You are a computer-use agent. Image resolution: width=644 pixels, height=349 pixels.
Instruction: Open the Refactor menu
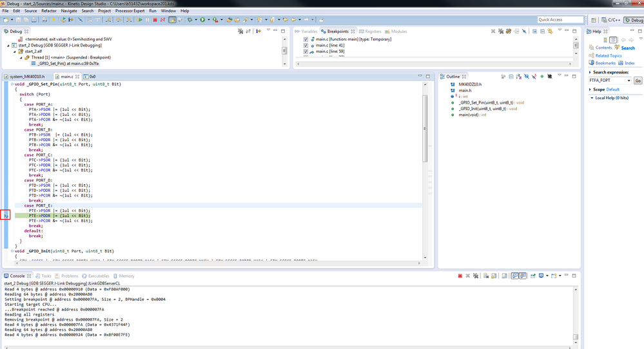(x=49, y=11)
